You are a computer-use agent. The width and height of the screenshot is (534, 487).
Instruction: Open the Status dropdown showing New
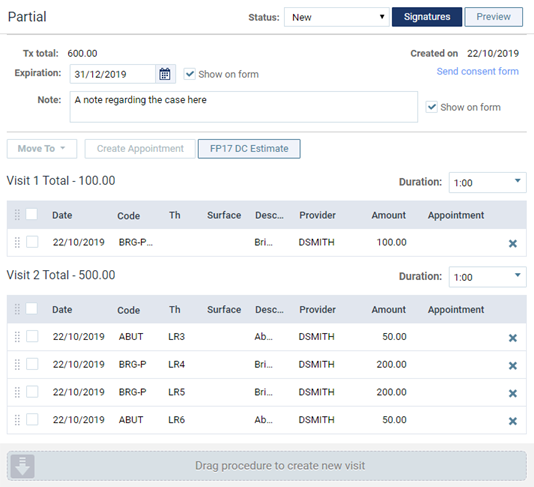pyautogui.click(x=336, y=17)
